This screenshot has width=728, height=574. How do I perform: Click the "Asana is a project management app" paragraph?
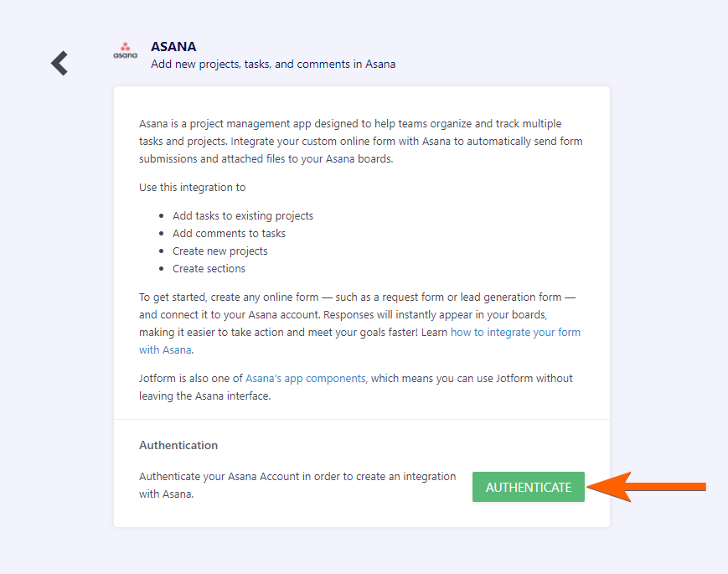[360, 141]
